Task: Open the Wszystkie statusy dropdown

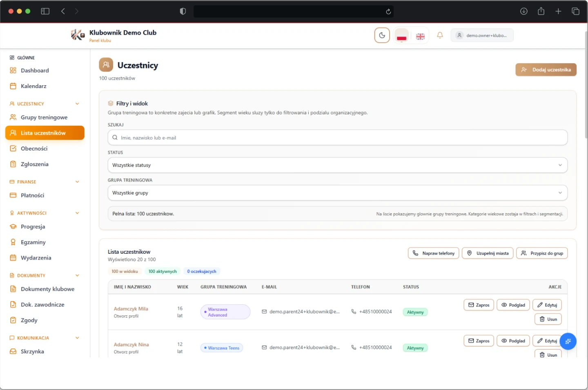Action: [x=337, y=165]
